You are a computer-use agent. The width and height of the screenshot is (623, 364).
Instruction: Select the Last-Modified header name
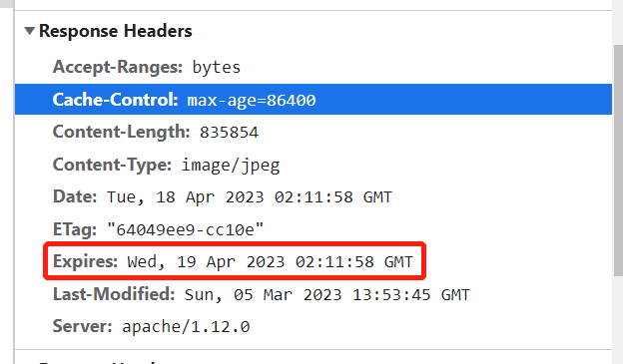(x=114, y=294)
